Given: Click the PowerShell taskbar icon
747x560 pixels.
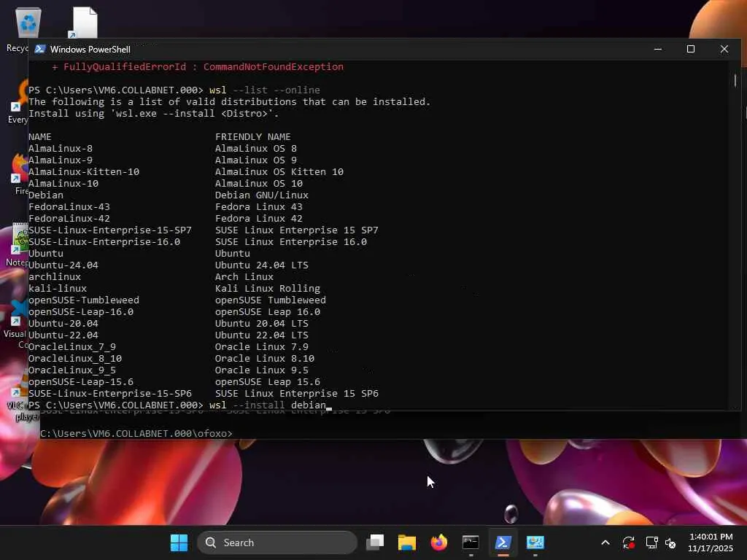Looking at the screenshot, I should 503,542.
